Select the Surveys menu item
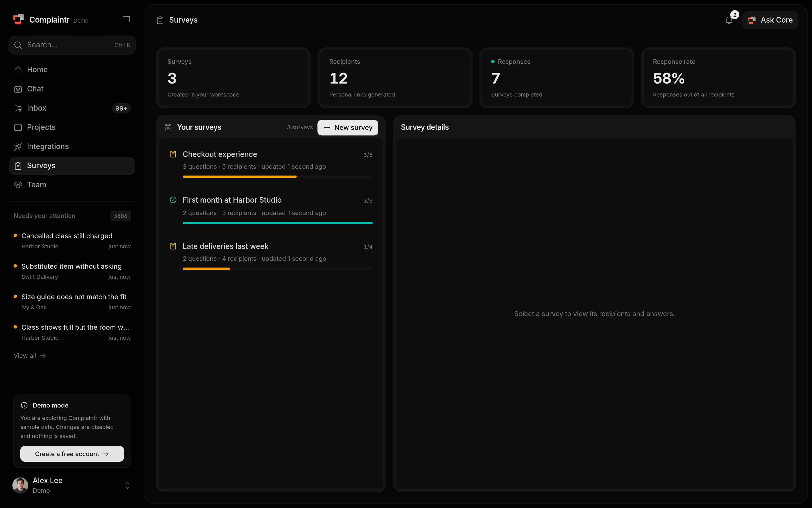 point(72,166)
